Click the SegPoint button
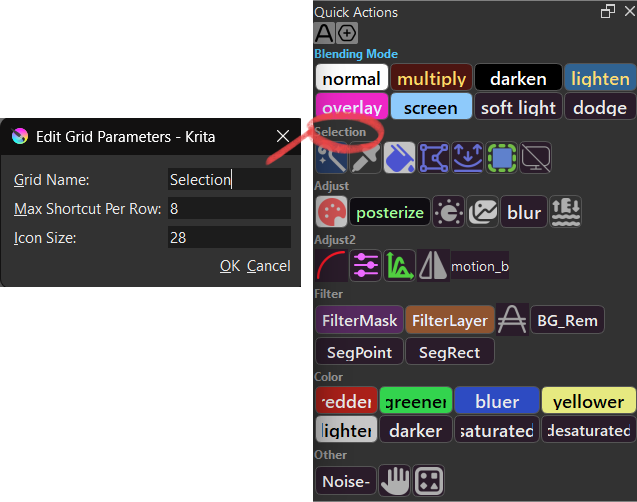Screen dimensions: 637x502 click(x=360, y=351)
